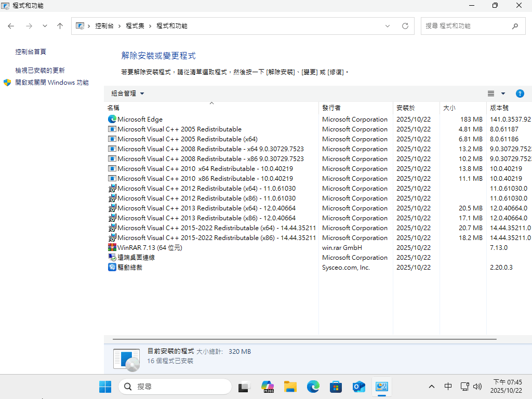This screenshot has height=399, width=532.
Task: Click the 驅動總裁 program icon
Action: [112, 268]
